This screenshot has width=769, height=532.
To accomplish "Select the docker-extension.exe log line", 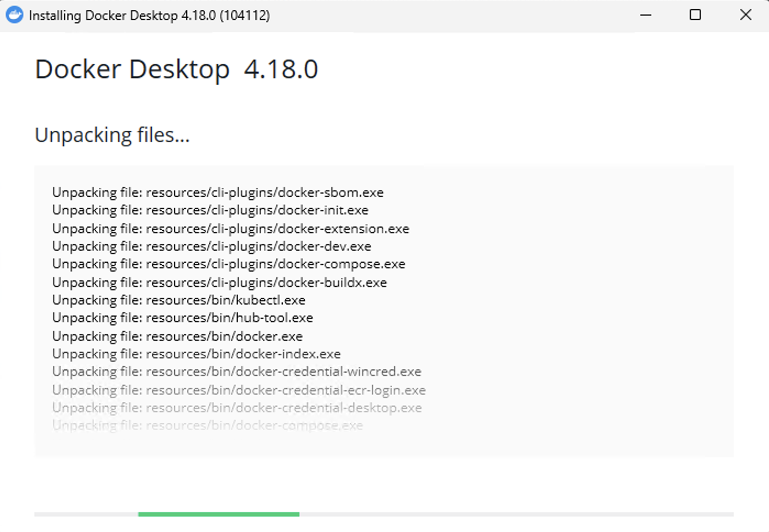I will (230, 228).
